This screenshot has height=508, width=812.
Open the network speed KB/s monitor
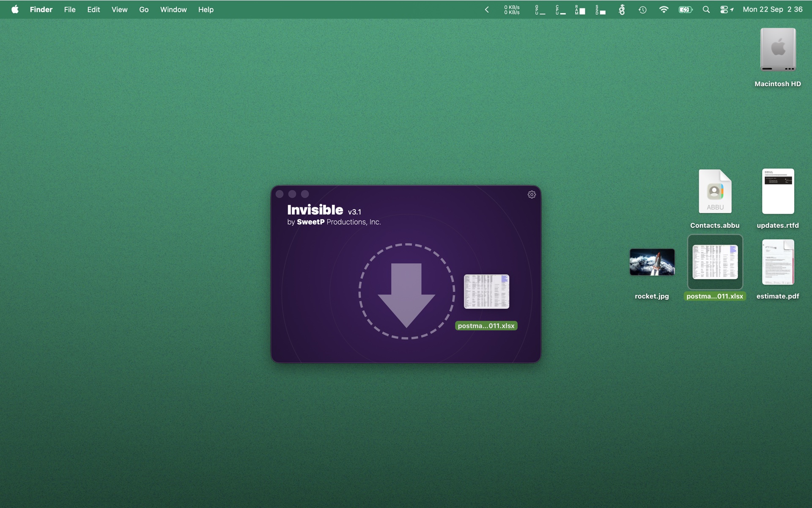[512, 10]
